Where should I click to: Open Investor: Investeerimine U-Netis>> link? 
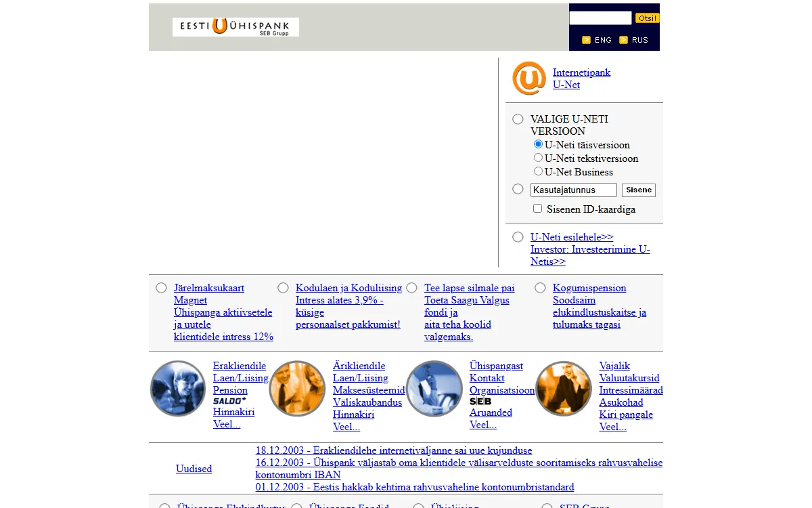(x=590, y=255)
